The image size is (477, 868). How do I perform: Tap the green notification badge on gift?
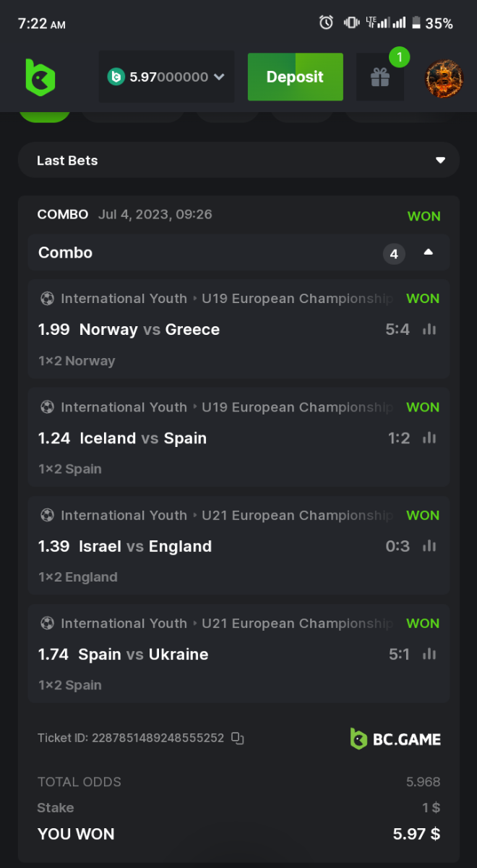click(399, 56)
